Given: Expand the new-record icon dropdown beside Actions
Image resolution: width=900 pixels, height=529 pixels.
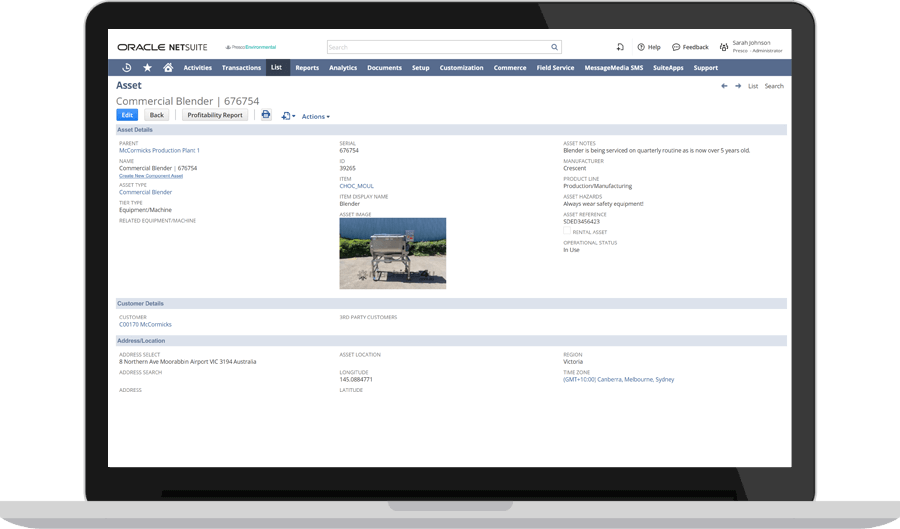Looking at the screenshot, I should tap(288, 116).
